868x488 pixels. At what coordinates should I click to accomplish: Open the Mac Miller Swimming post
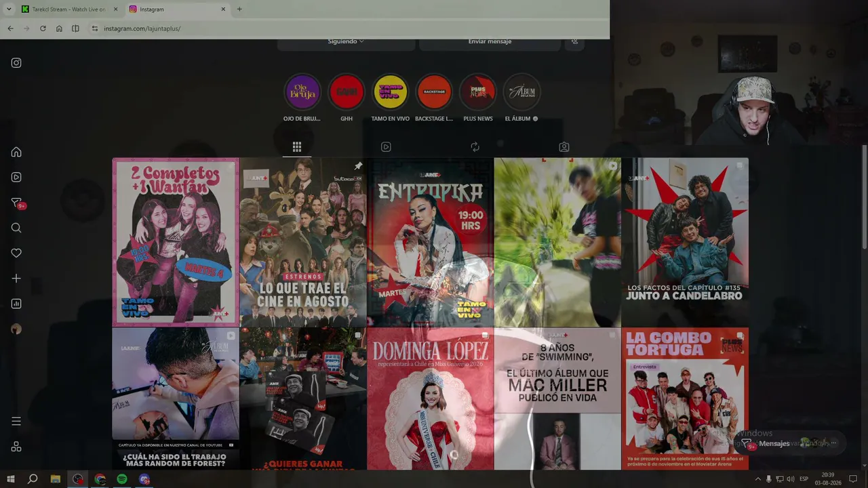pos(557,399)
